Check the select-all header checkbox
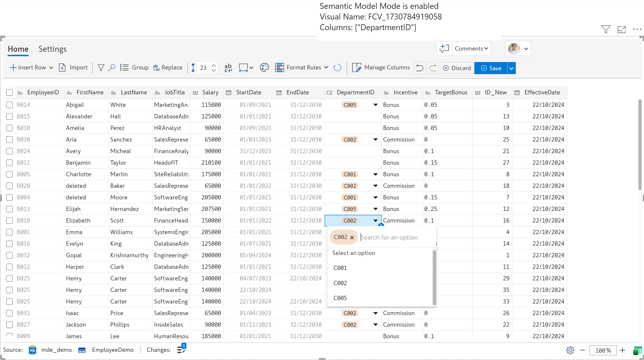Viewport: 644px width, 360px height. point(10,93)
